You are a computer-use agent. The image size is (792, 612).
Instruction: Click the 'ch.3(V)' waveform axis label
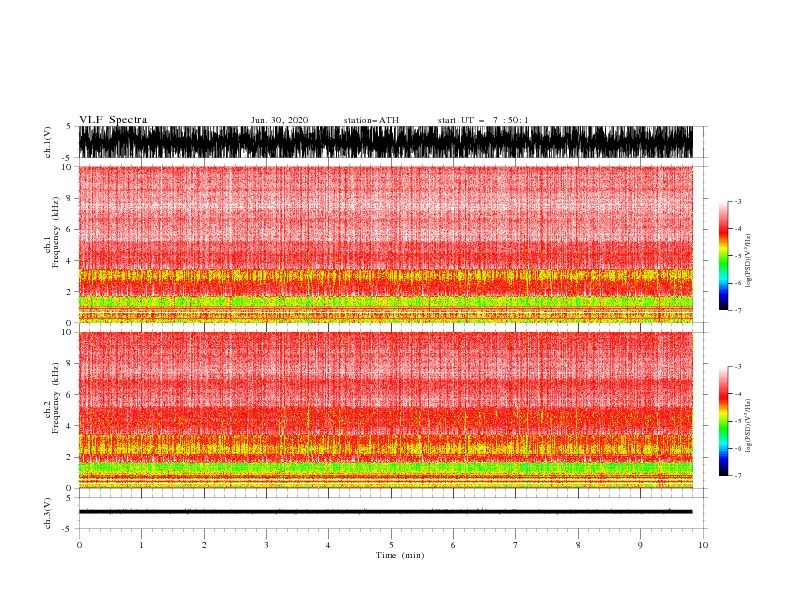click(48, 513)
